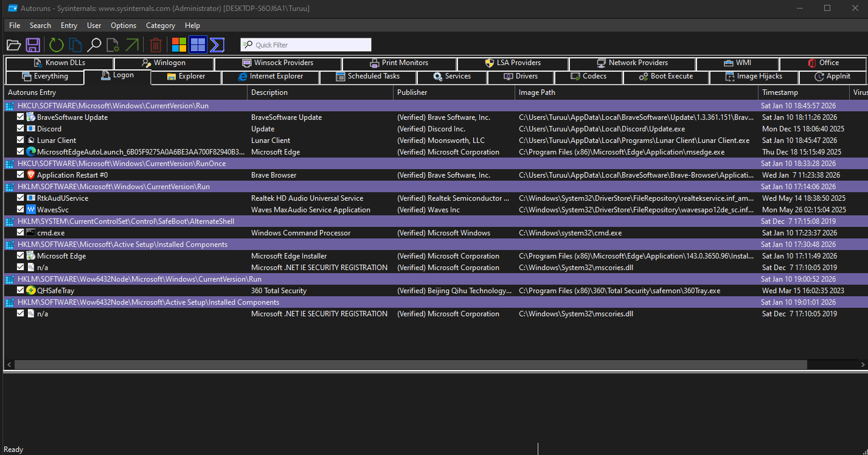Open the Search menu
The height and width of the screenshot is (455, 868).
(x=40, y=26)
